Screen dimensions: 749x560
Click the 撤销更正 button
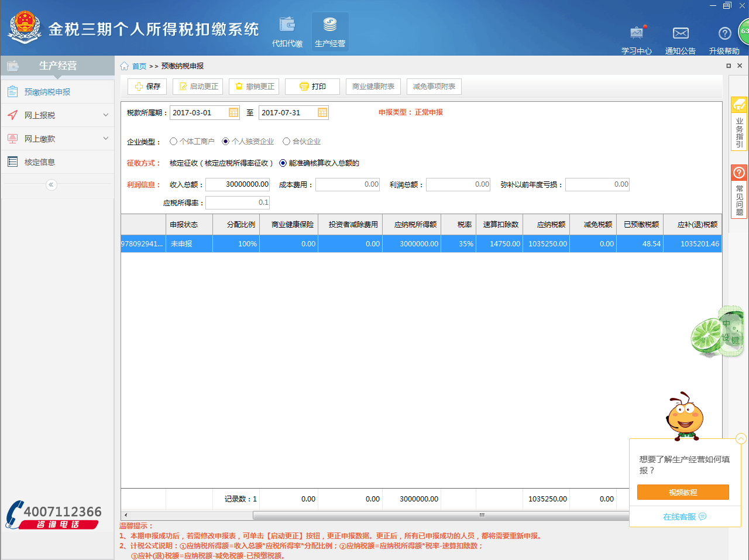[254, 87]
